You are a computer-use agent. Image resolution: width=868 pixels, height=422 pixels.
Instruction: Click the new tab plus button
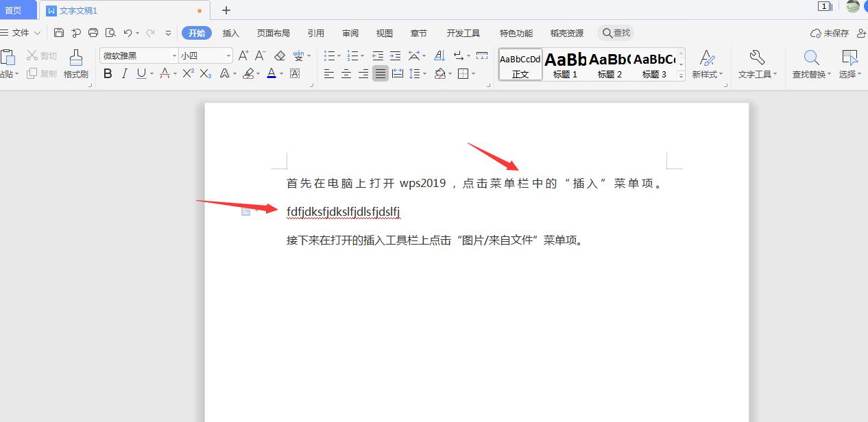226,10
